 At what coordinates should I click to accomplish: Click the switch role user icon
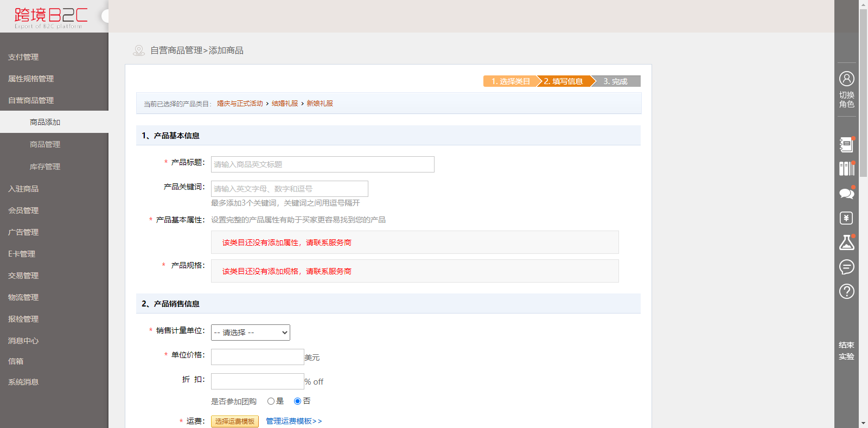coord(846,79)
